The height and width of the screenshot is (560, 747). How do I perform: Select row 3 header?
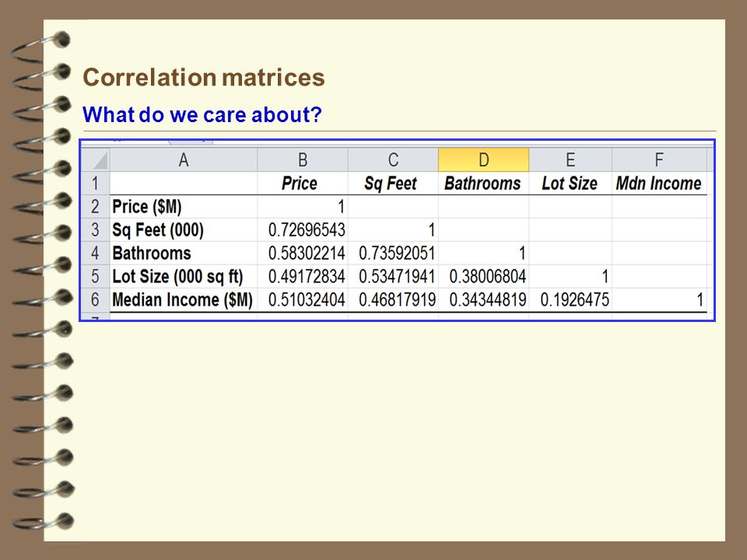pyautogui.click(x=95, y=230)
